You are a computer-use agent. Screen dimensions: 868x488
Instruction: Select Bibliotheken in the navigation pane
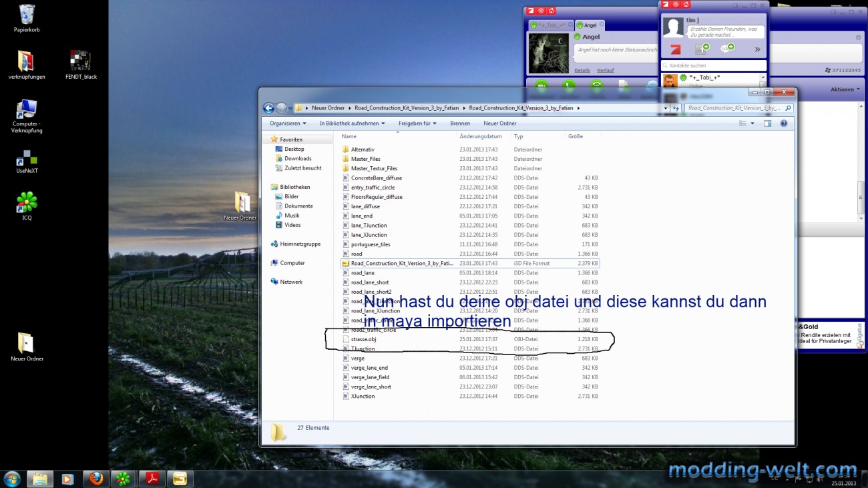coord(295,187)
